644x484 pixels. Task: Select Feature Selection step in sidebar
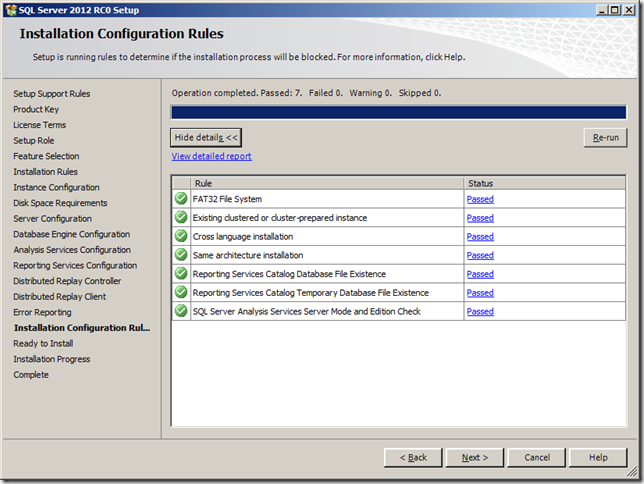click(46, 156)
